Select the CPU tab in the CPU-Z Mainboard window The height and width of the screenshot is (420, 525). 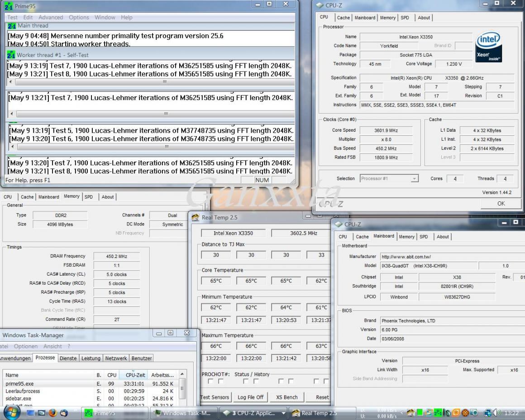click(343, 237)
